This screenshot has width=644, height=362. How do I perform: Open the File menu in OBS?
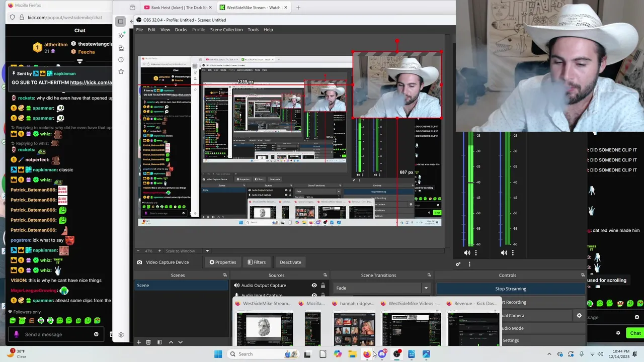tap(139, 30)
